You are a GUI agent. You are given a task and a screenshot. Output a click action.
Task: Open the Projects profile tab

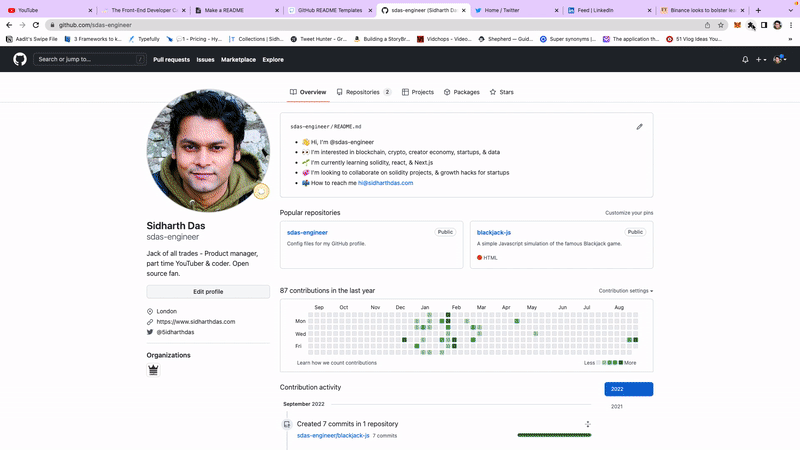coord(418,92)
